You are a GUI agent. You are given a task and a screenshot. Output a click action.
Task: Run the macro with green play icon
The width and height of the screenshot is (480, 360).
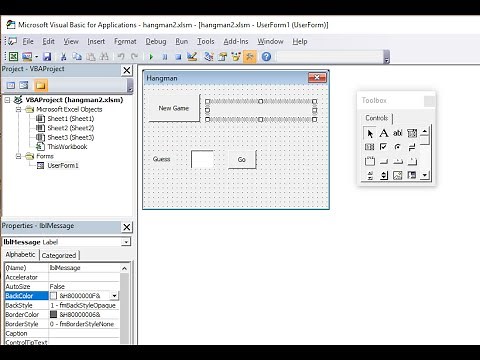click(x=151, y=57)
